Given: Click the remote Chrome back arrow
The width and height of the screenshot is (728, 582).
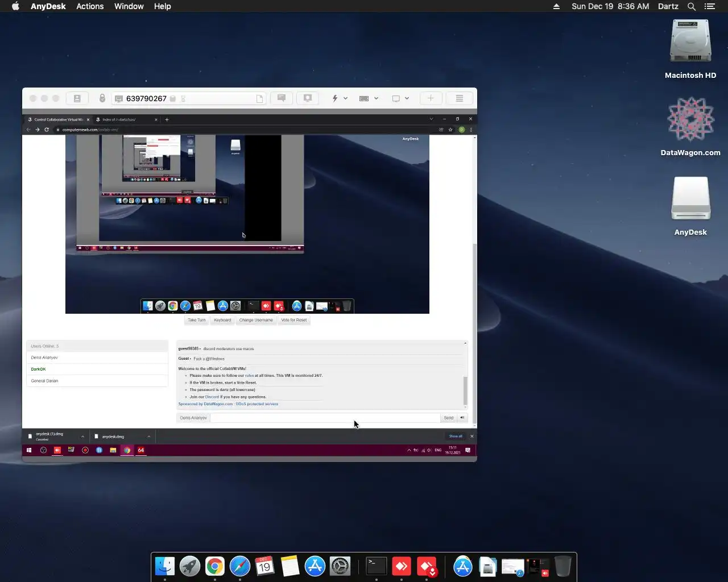Looking at the screenshot, I should 28,130.
